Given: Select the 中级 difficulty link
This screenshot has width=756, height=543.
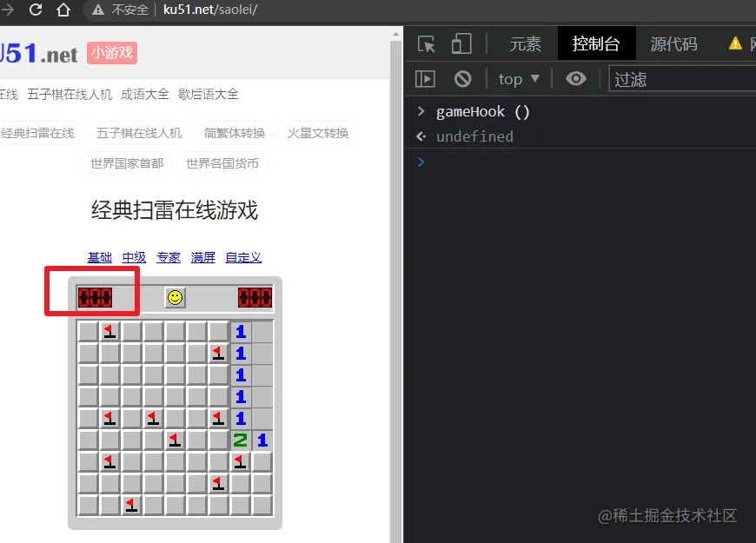Looking at the screenshot, I should coord(134,257).
